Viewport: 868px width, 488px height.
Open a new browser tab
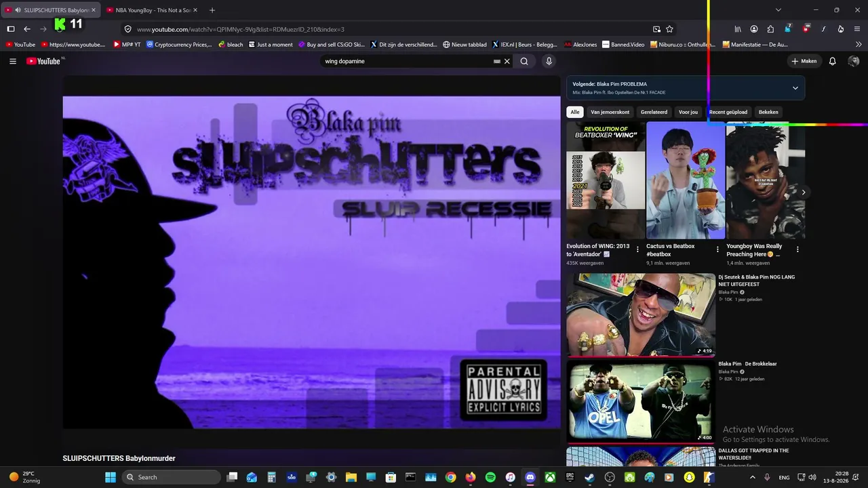tap(212, 10)
